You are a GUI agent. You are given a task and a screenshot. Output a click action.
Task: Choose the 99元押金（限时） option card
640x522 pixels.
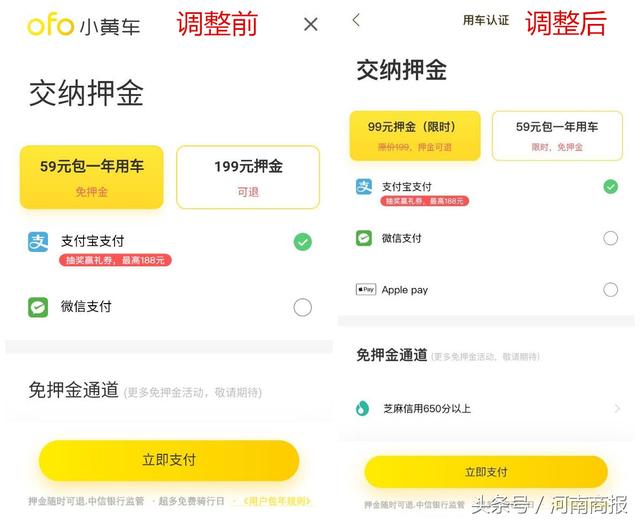coord(415,135)
